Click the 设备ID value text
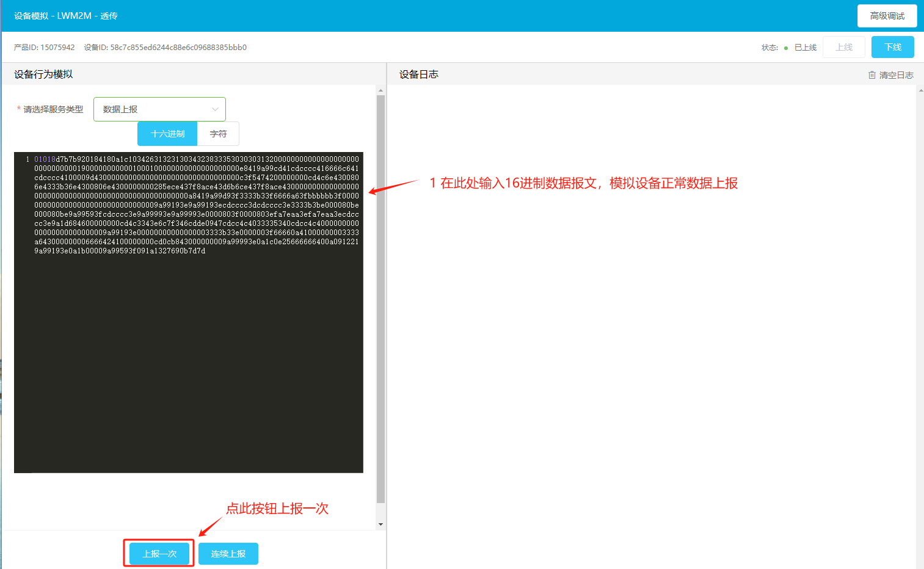Viewport: 924px width, 569px height. point(178,48)
